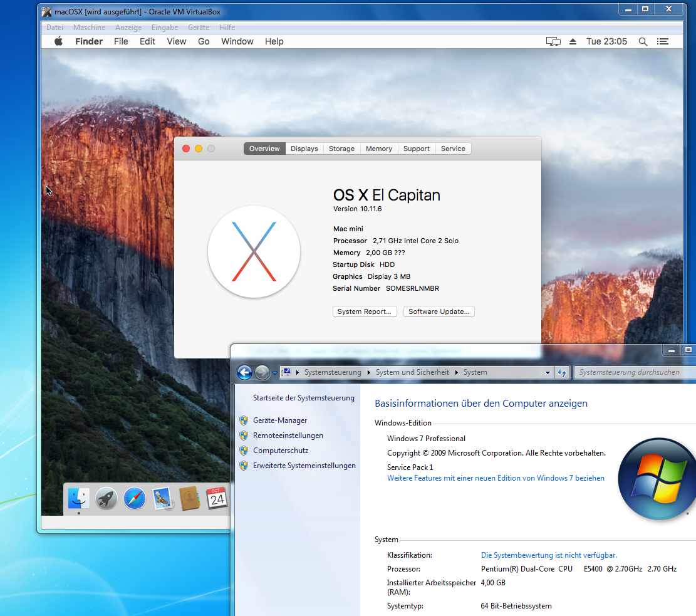Open the Mail stamp icon in Dock
This screenshot has height=616, width=696.
[162, 499]
